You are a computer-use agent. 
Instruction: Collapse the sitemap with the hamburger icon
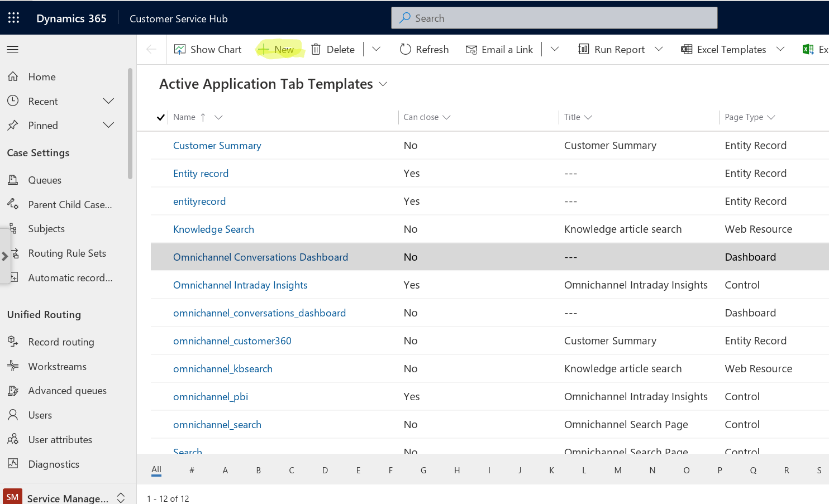click(12, 49)
